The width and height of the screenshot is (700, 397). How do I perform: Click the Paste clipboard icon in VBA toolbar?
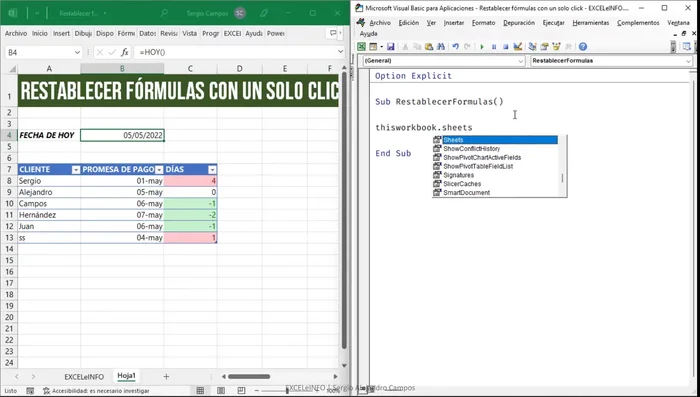[429, 46]
